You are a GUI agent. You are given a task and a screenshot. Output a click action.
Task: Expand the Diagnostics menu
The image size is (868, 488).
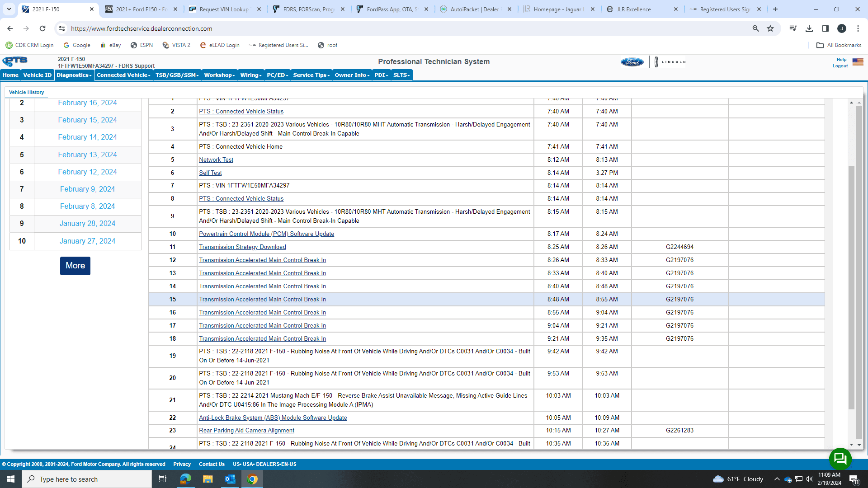click(74, 75)
